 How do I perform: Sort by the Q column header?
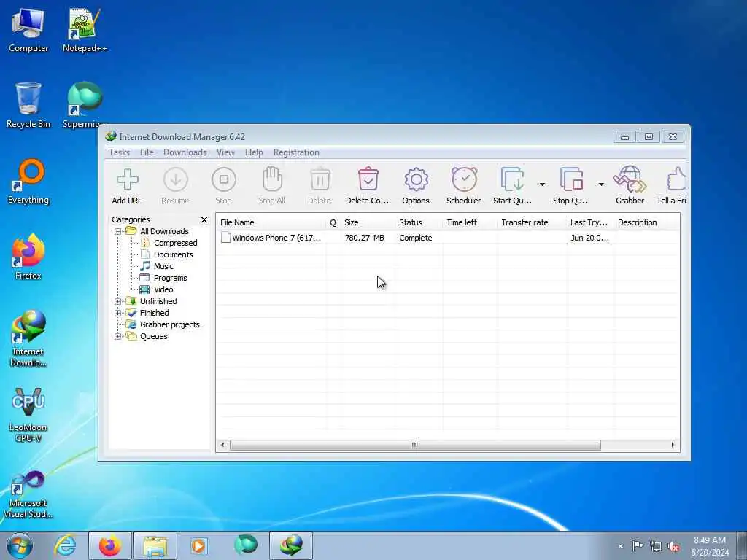(x=333, y=222)
